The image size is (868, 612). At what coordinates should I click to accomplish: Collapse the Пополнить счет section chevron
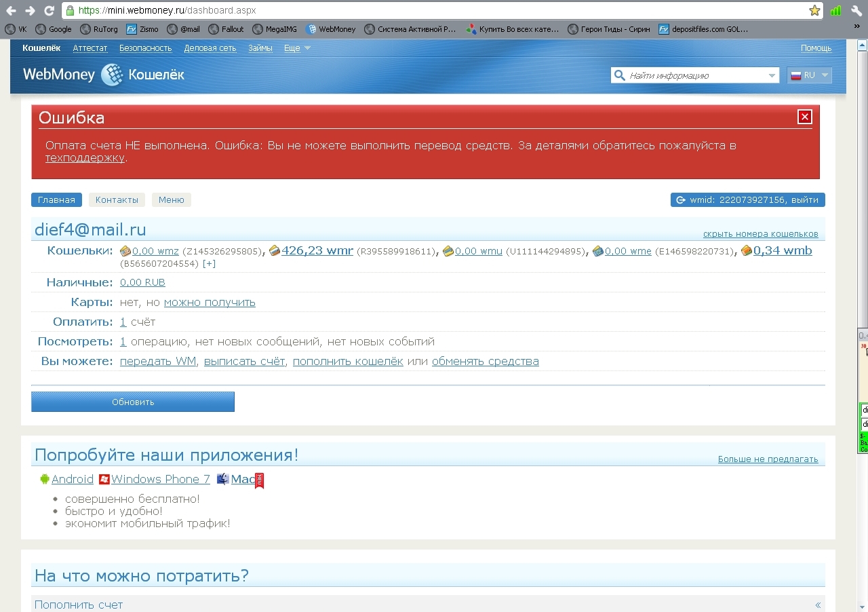point(818,605)
